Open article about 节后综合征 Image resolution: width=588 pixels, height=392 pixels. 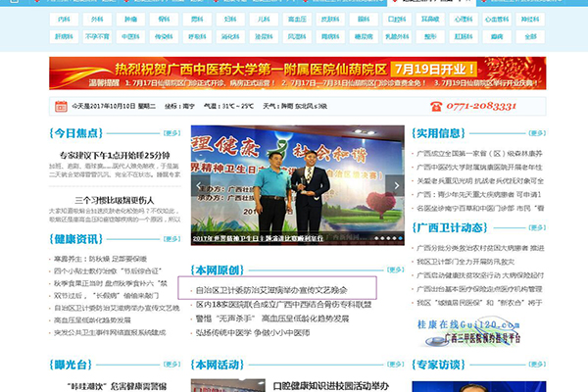(108, 270)
